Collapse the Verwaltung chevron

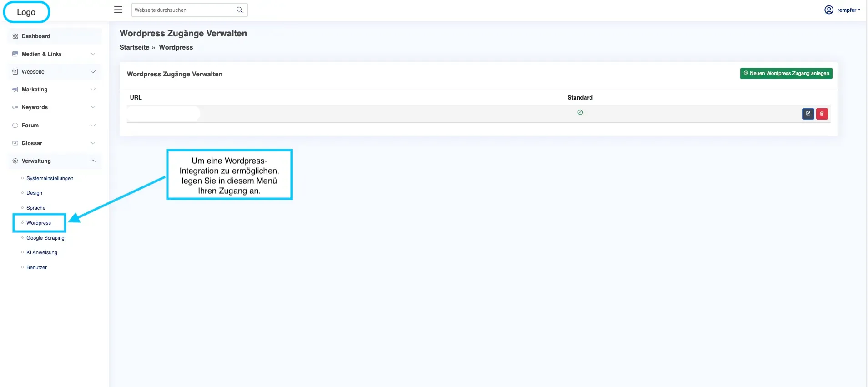tap(93, 161)
